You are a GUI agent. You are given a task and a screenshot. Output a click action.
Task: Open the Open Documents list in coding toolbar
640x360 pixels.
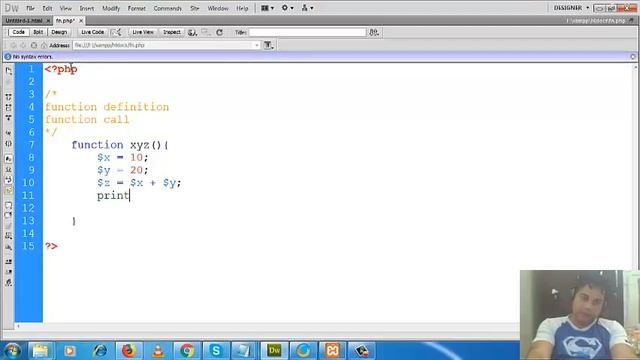click(9, 71)
